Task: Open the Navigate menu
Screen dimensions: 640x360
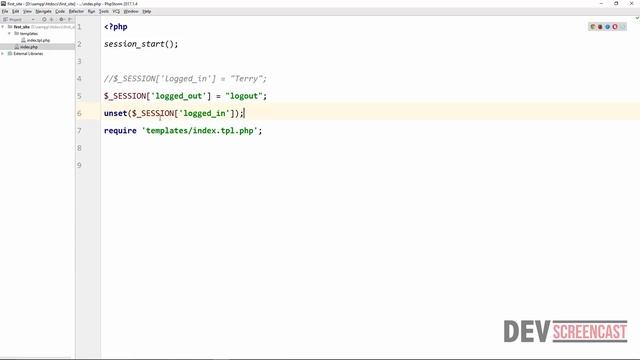Action: click(x=43, y=11)
